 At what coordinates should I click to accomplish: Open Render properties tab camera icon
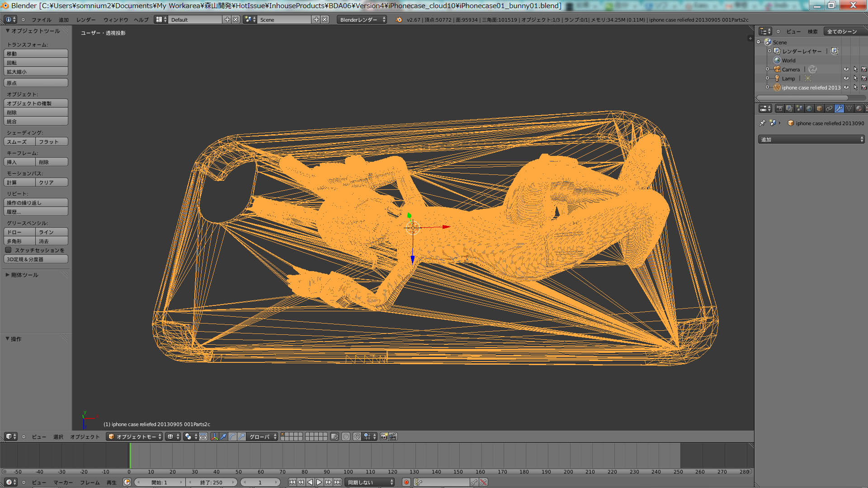[779, 108]
